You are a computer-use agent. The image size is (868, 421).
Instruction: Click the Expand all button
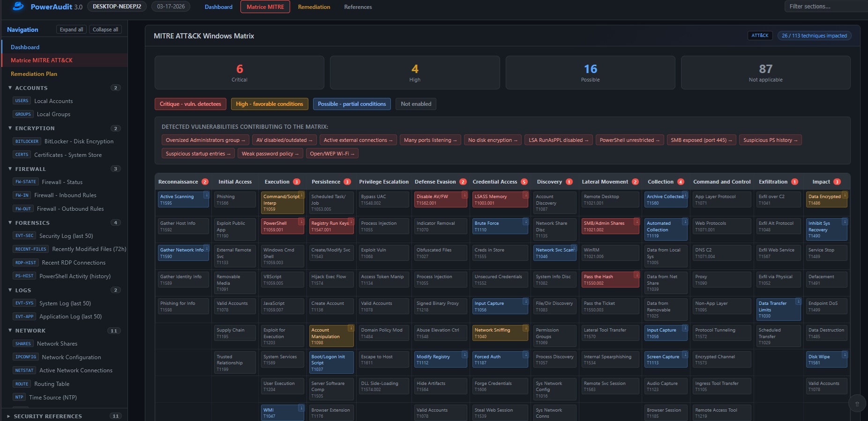click(x=71, y=30)
